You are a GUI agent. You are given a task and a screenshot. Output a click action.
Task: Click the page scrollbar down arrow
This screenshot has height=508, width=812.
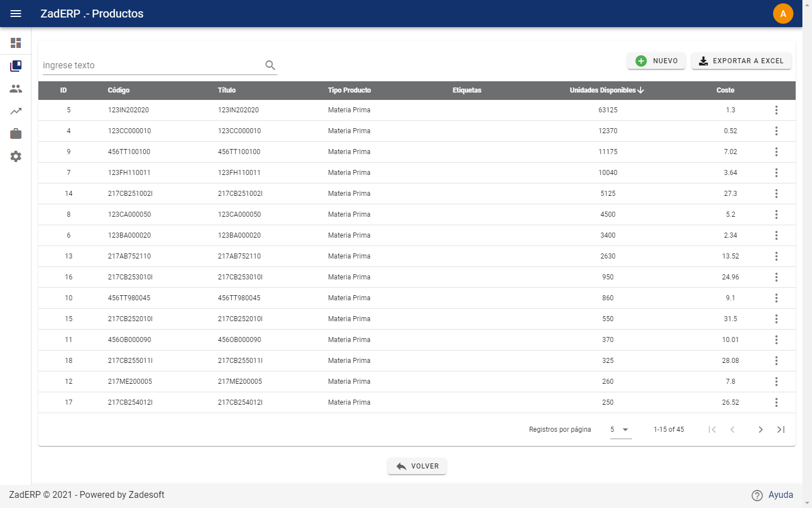point(807,503)
